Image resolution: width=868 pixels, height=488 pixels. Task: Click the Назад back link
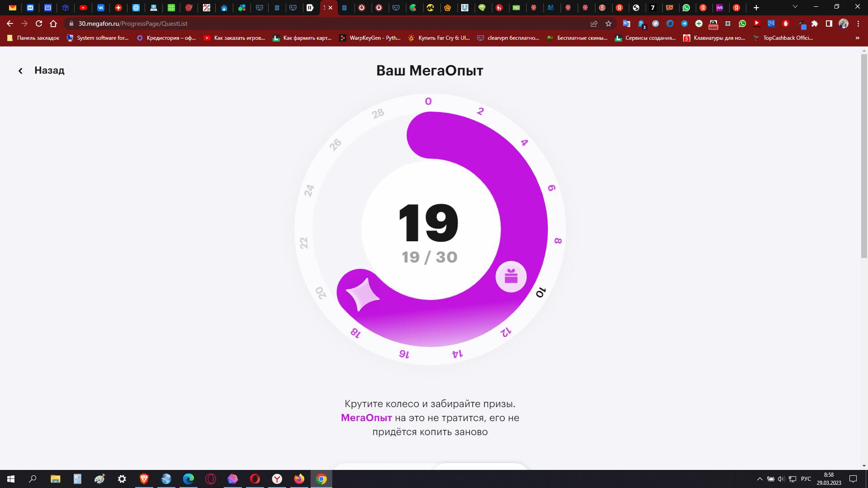[x=49, y=70]
